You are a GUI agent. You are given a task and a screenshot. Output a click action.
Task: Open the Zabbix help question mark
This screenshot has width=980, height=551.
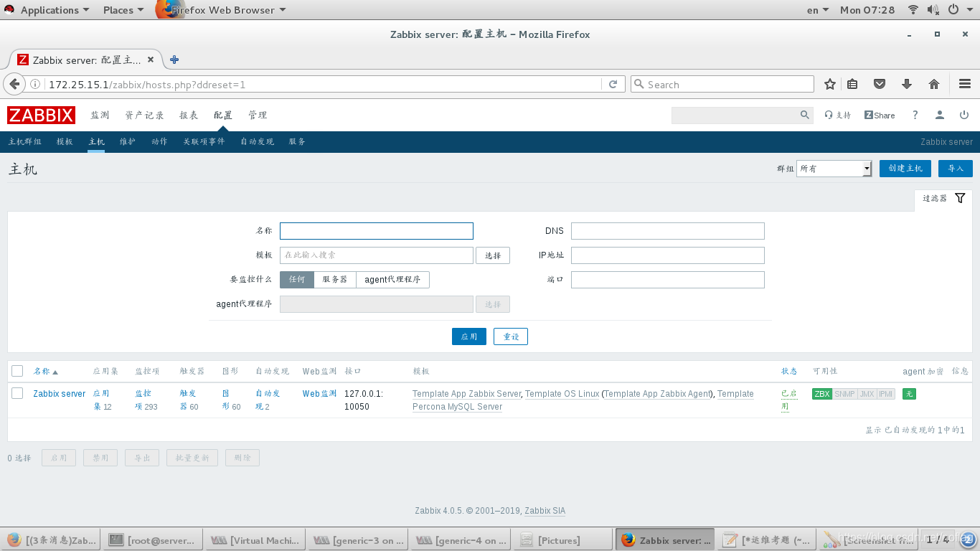click(x=915, y=115)
